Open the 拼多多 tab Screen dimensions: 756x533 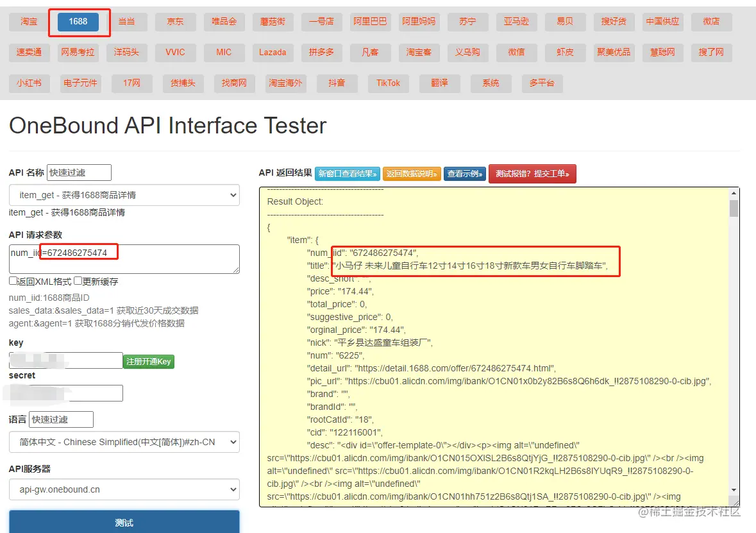[322, 53]
